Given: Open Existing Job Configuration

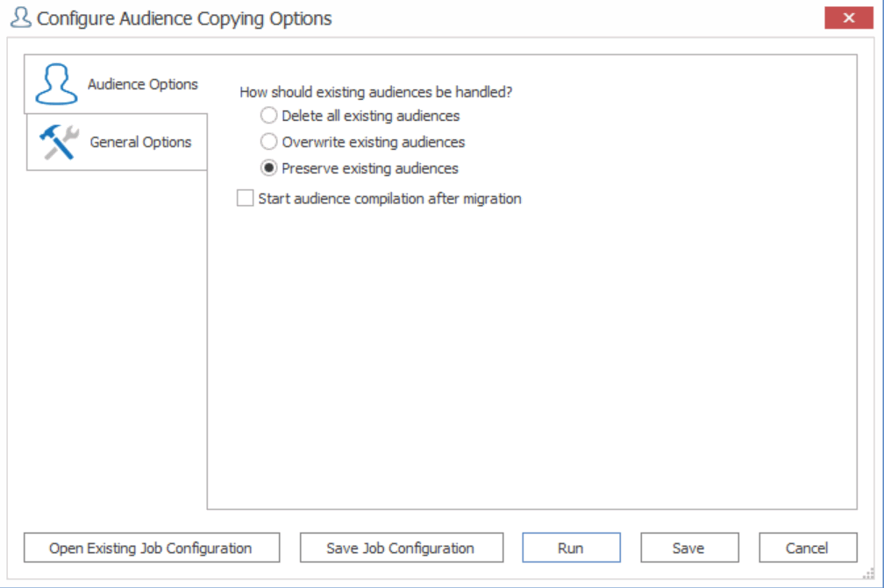Looking at the screenshot, I should pos(151,547).
